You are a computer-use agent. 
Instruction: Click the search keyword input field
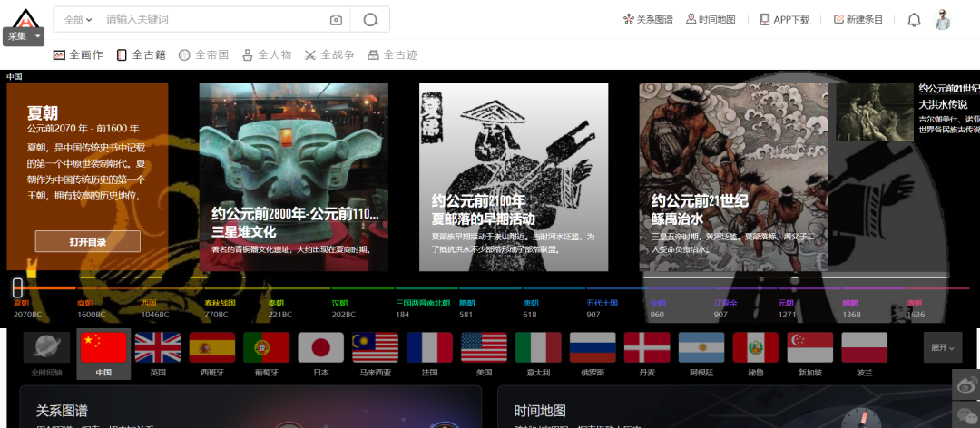(x=213, y=20)
